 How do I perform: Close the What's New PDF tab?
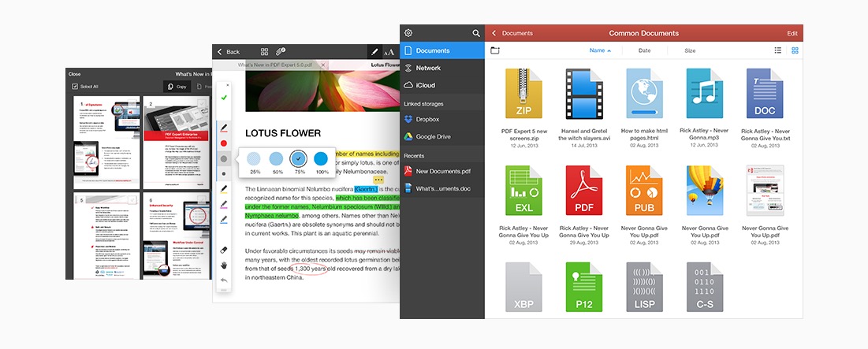[322, 65]
